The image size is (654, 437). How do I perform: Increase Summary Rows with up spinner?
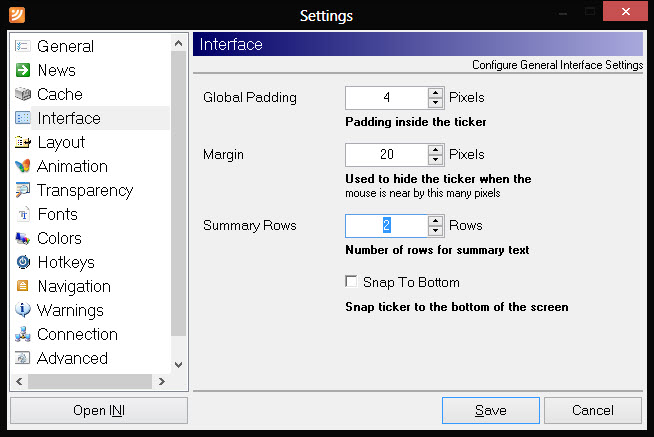[435, 221]
